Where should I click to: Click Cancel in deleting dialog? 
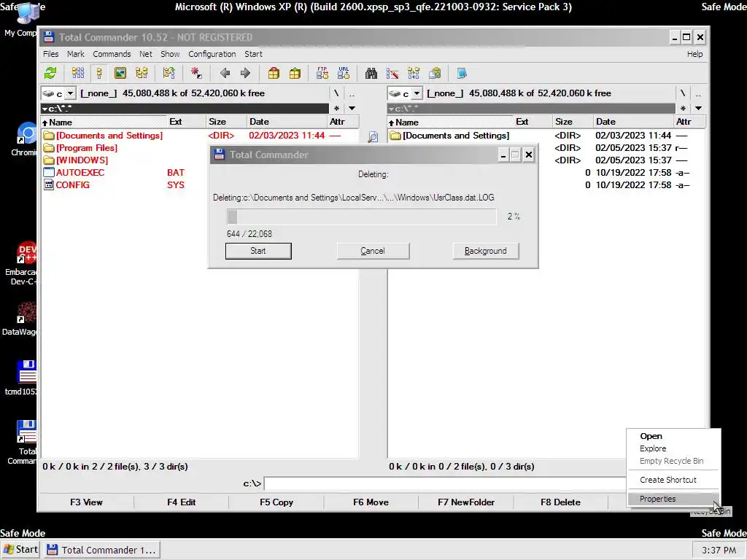(373, 251)
